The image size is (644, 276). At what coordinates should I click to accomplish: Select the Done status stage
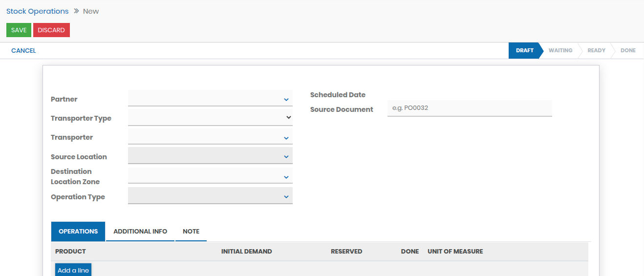point(628,51)
